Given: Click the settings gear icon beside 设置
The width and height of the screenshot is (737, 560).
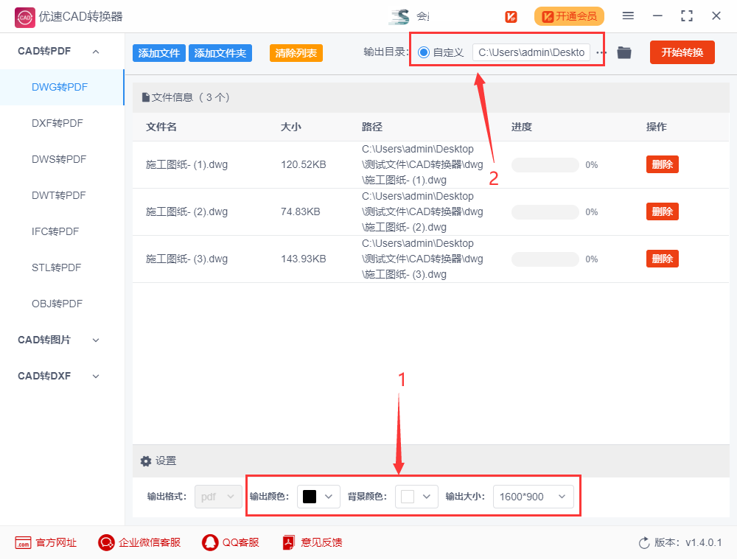Looking at the screenshot, I should coord(145,461).
